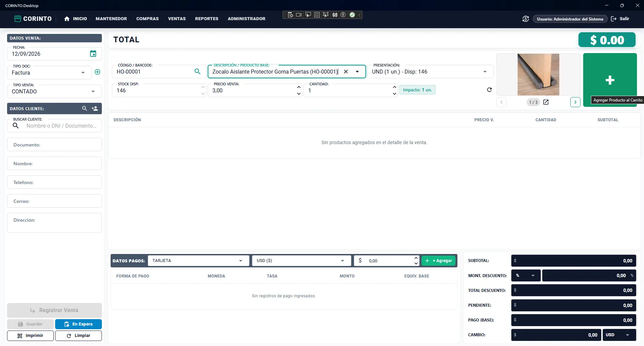
Task: Increase Precio Venta with up arrow
Action: click(x=299, y=87)
